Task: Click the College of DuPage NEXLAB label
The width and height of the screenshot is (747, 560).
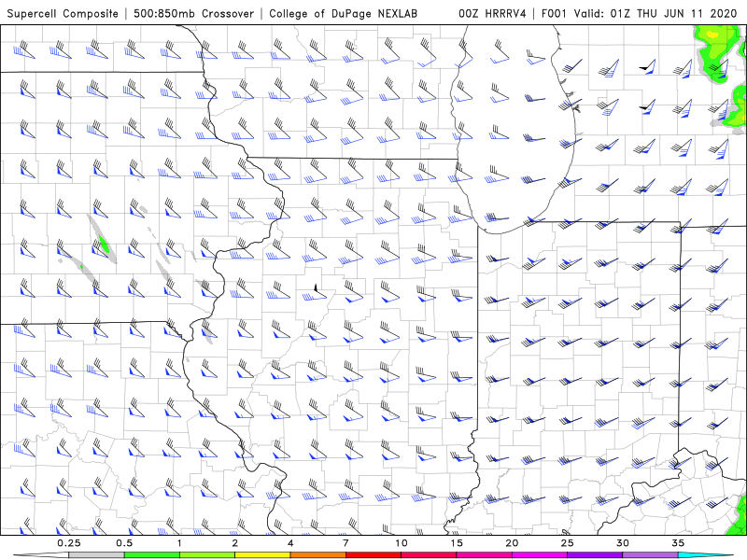Action: point(343,13)
